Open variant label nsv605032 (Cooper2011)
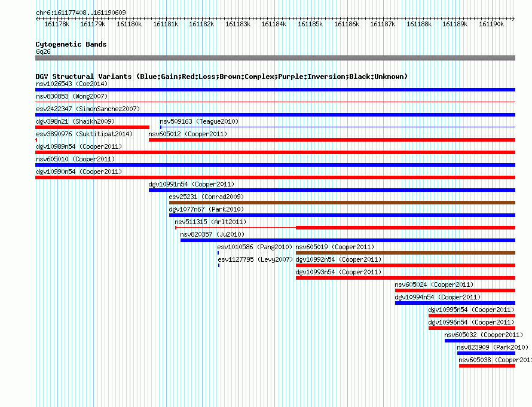Image resolution: width=532 pixels, height=407 pixels. pos(484,335)
